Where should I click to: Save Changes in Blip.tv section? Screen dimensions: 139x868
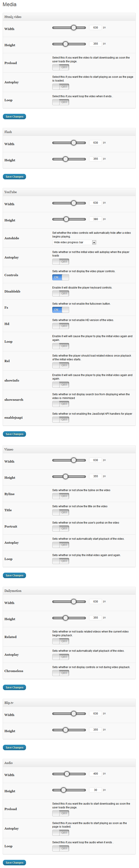coord(15,747)
